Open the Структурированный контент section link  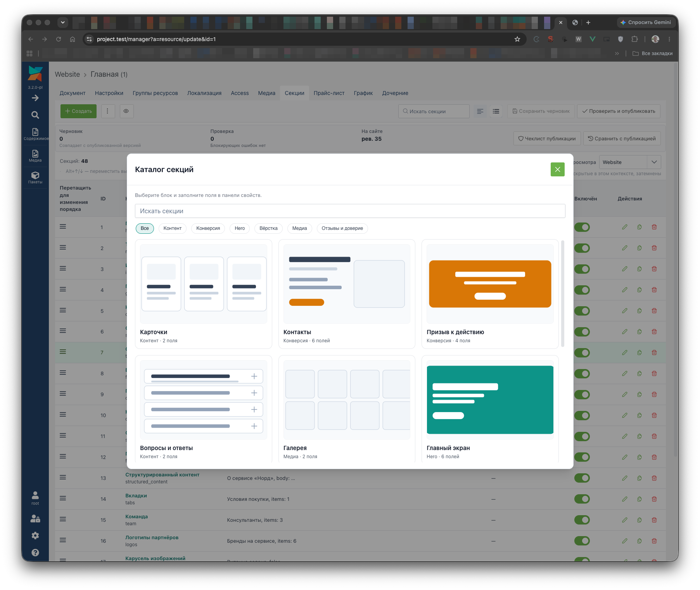(162, 474)
